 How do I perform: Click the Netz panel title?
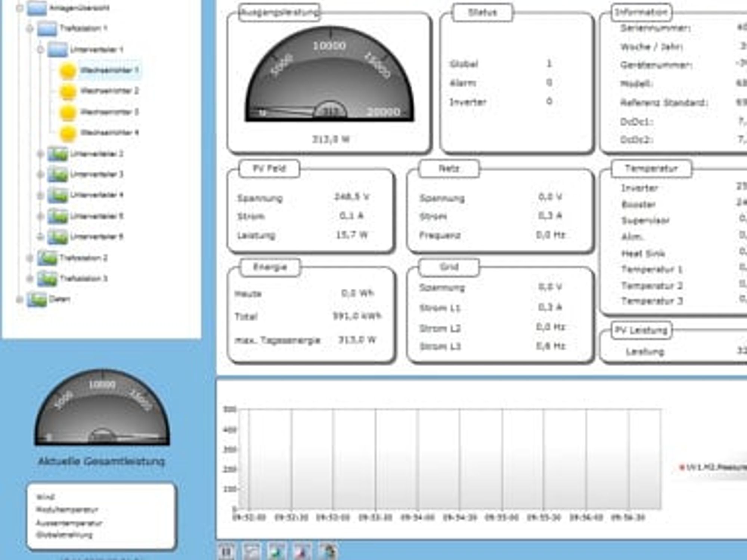(449, 169)
